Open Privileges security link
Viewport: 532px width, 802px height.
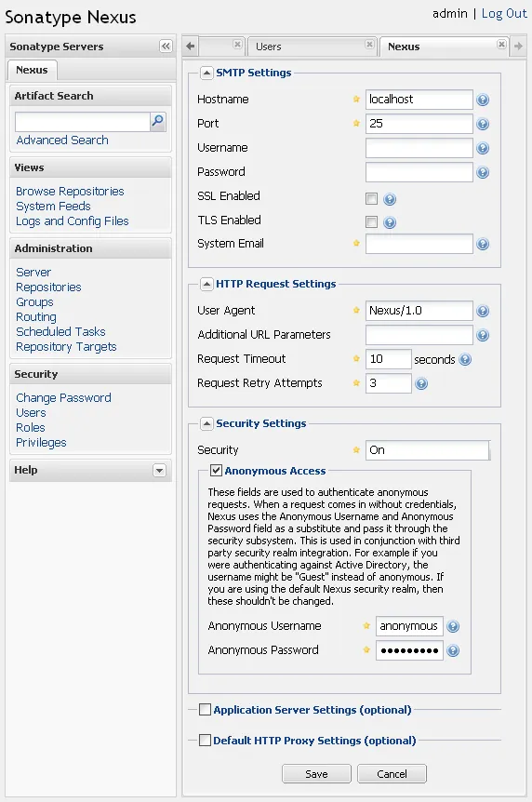tap(41, 442)
